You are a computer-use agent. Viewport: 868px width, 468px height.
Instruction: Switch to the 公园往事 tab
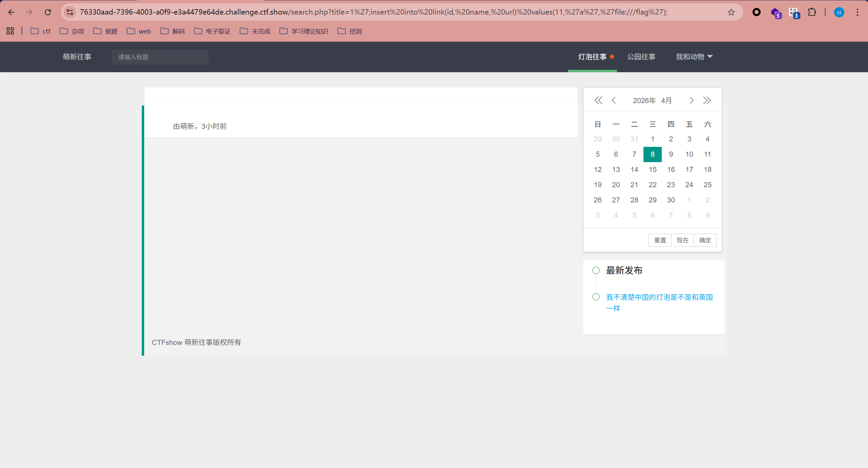click(641, 57)
